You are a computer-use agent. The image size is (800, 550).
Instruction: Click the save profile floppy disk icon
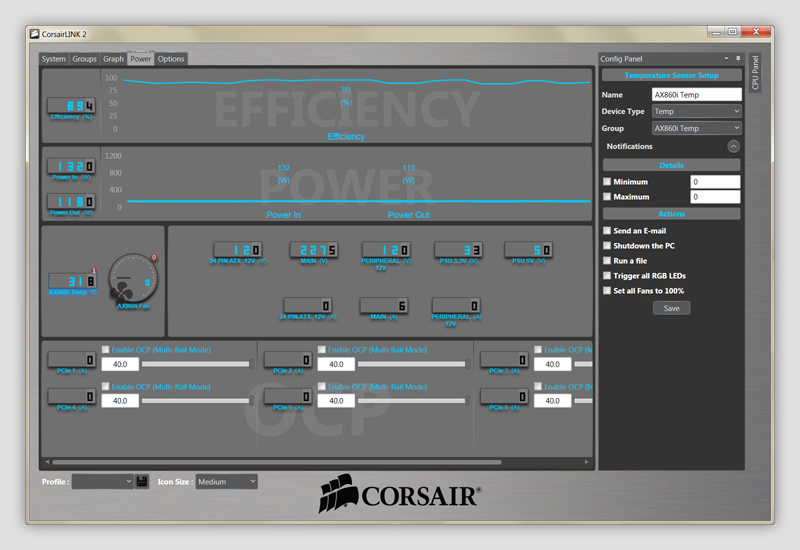142,482
